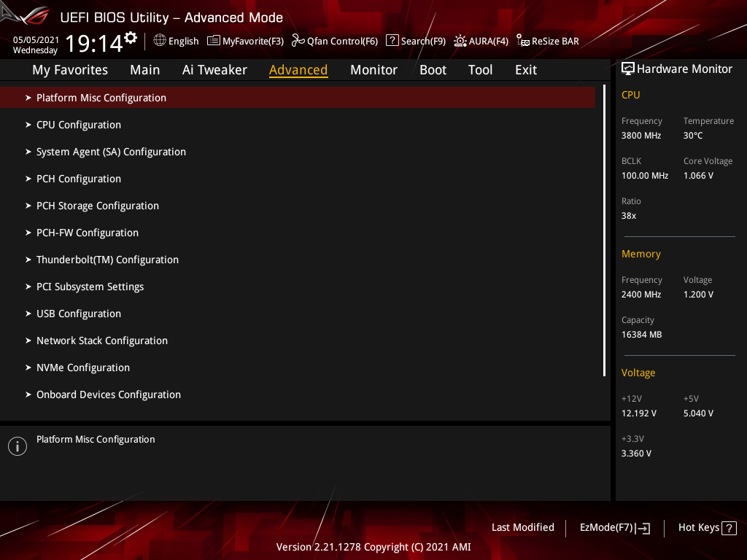Click the info icon in help panel

coord(18,446)
